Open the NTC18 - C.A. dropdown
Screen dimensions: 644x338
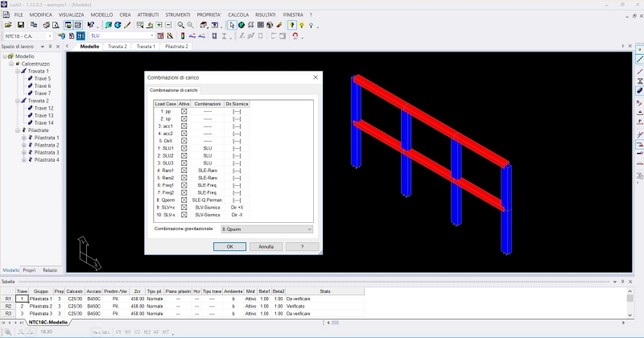click(27, 36)
